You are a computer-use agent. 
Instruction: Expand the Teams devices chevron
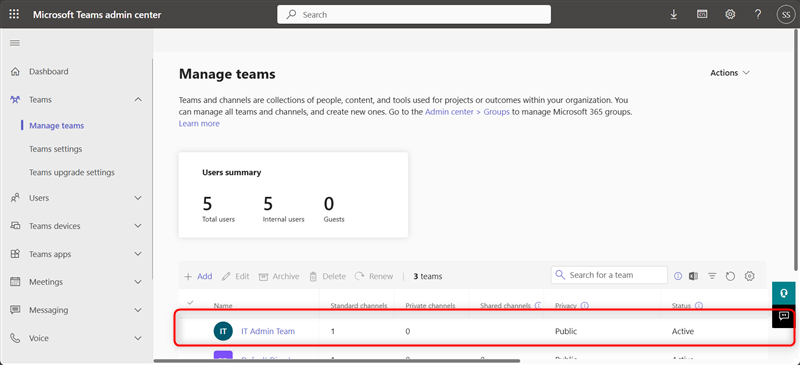tap(138, 226)
